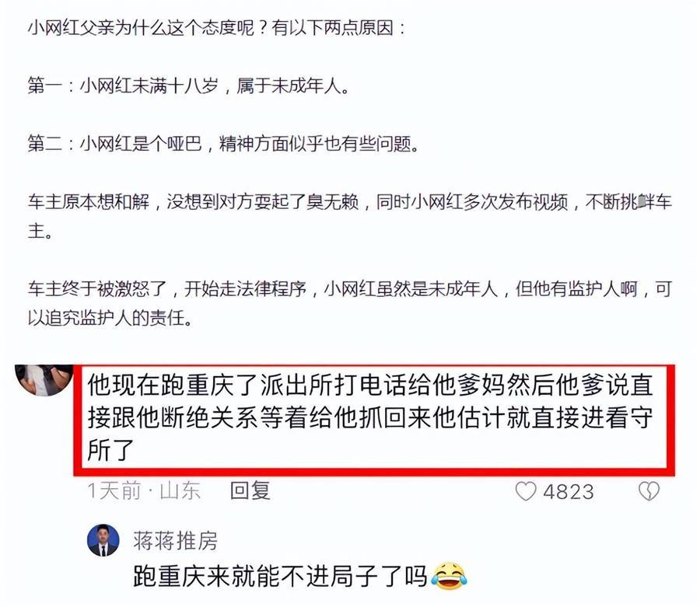
Task: Tap the broken heart dislike icon
Action: 649,491
